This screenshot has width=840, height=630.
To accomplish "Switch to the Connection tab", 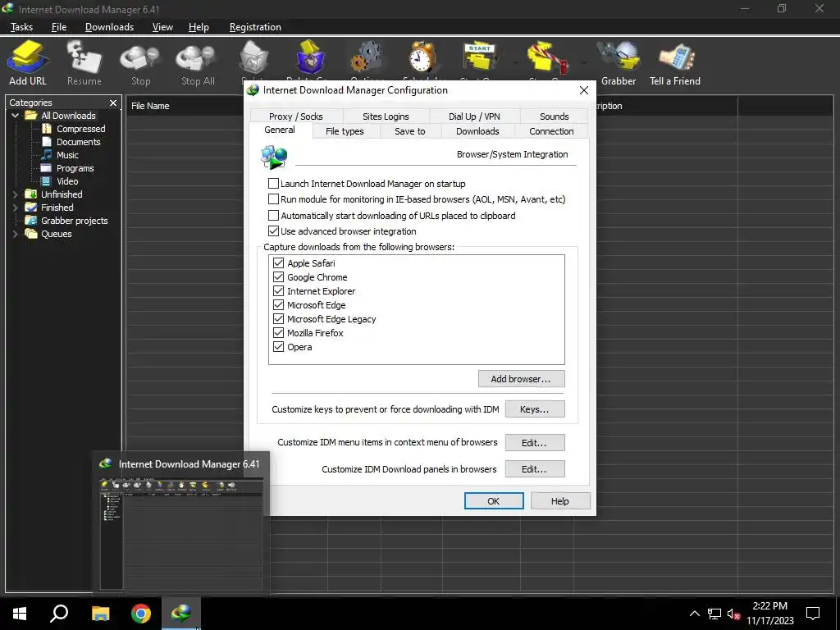I will 551,131.
